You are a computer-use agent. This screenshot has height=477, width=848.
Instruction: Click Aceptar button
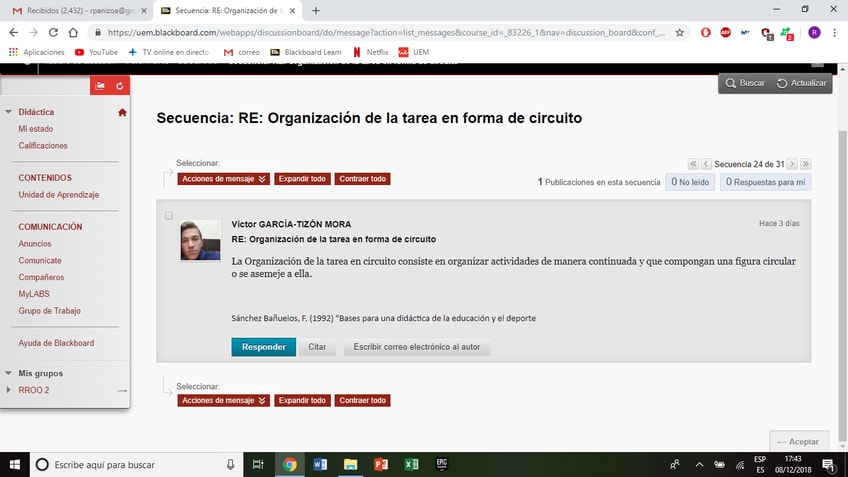click(799, 442)
